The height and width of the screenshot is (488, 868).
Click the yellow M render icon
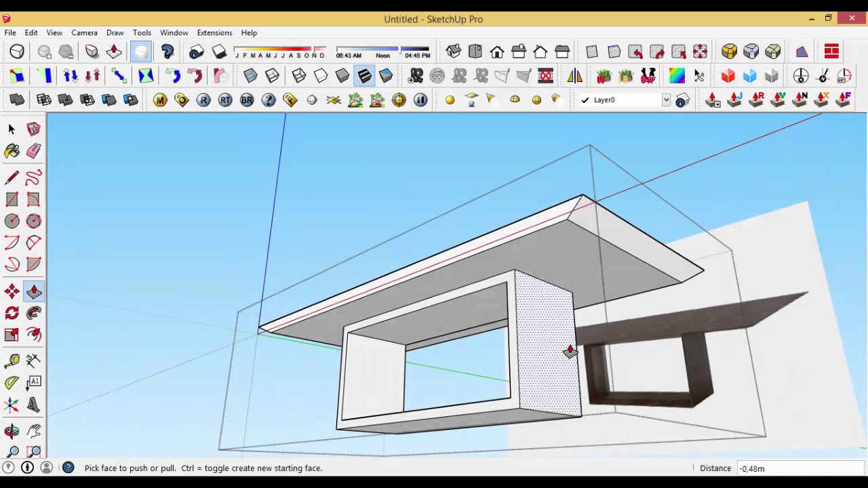point(160,100)
